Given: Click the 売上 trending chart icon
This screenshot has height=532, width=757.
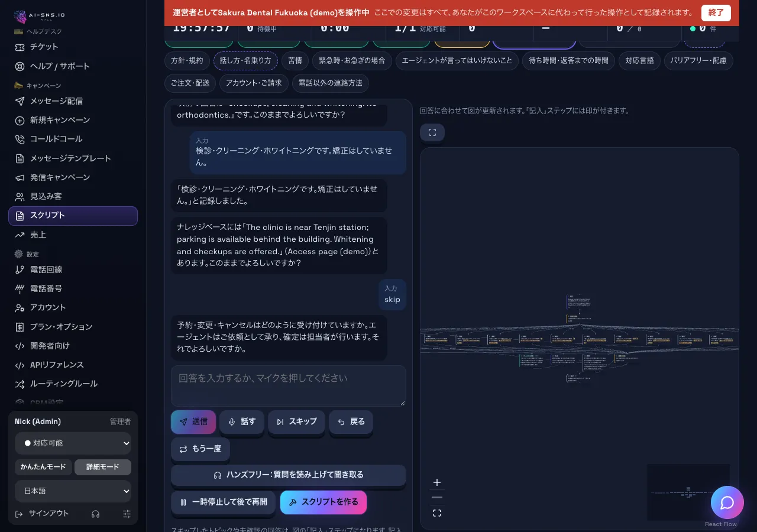Looking at the screenshot, I should (x=20, y=235).
